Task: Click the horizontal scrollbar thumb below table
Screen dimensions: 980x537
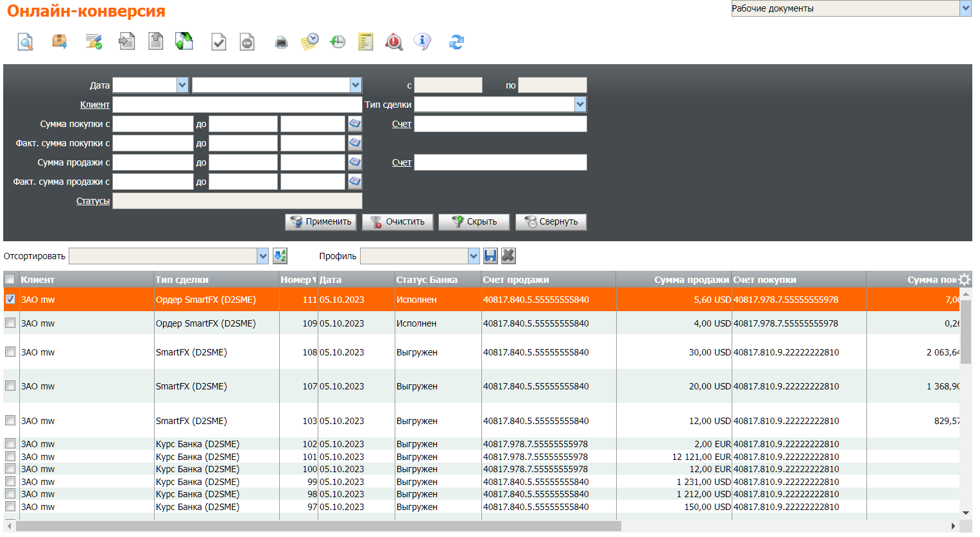Action: (318, 526)
